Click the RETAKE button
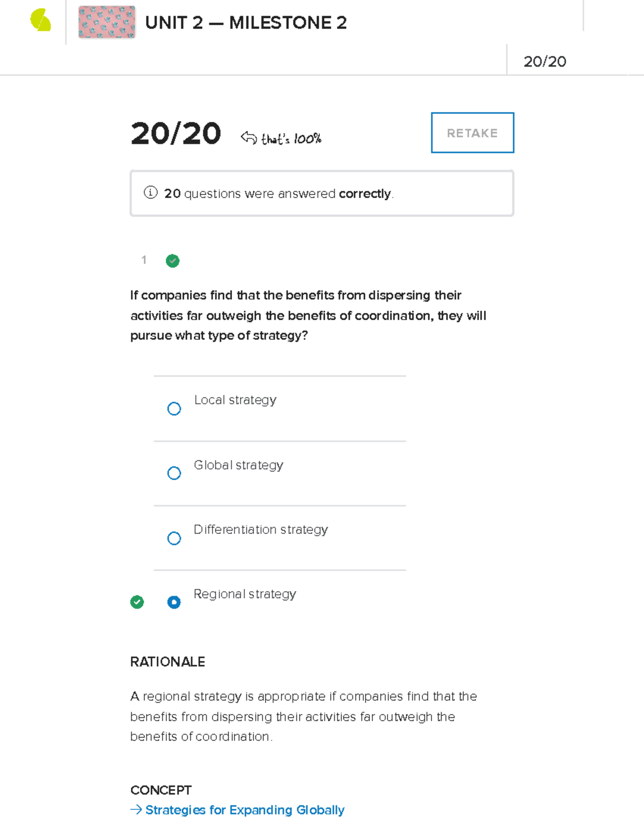Screen dimensions: 644x834 click(472, 133)
